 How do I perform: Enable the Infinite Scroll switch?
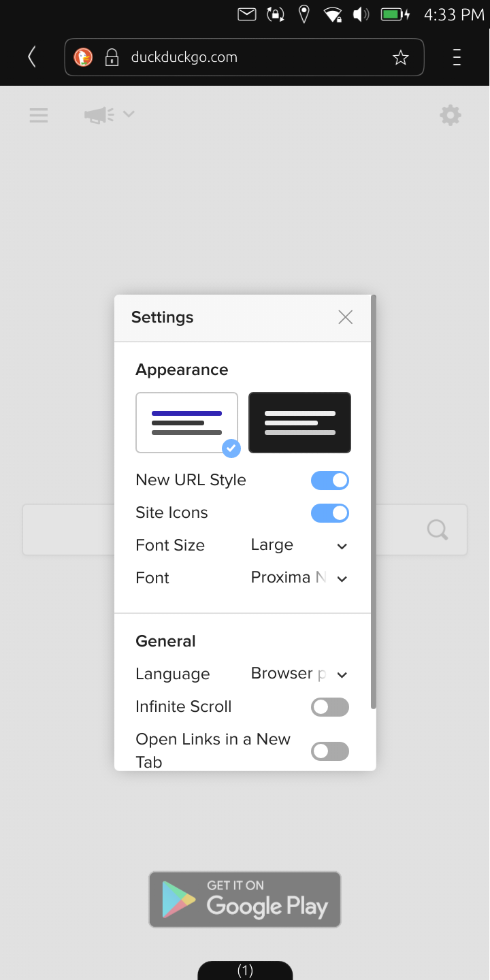(x=330, y=707)
